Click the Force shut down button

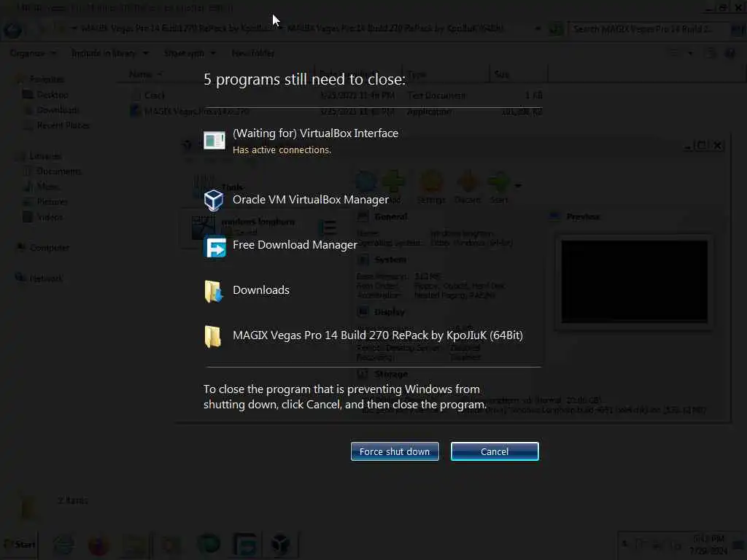(x=395, y=451)
